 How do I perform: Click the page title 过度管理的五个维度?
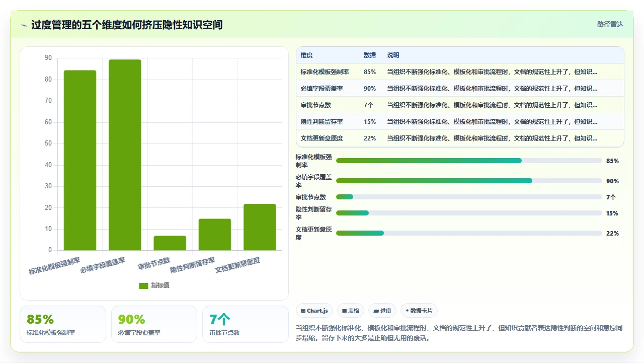click(127, 25)
